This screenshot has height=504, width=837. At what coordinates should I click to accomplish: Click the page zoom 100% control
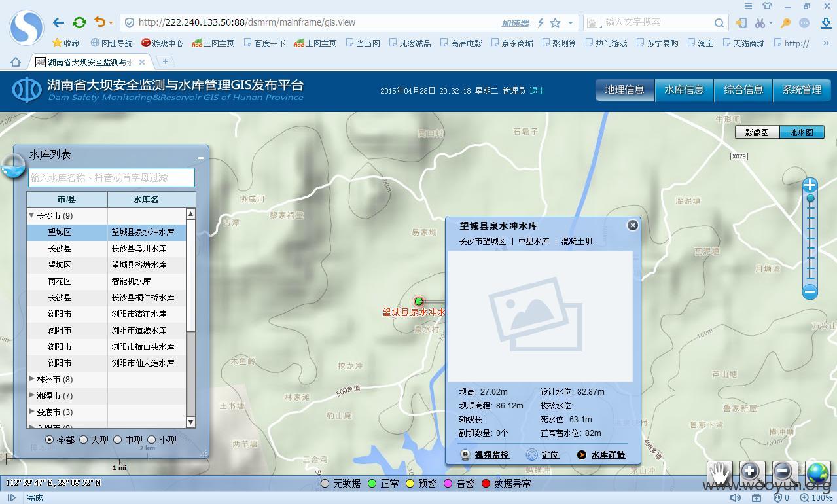click(816, 497)
